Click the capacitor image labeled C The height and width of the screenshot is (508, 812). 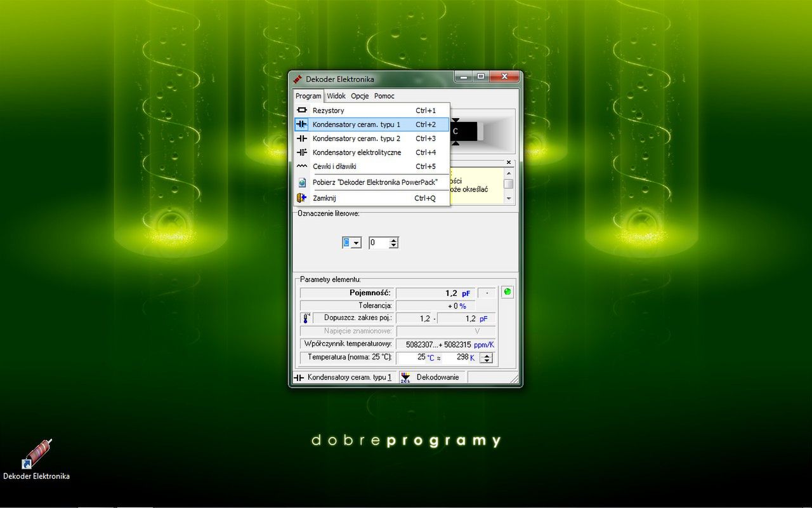(465, 131)
